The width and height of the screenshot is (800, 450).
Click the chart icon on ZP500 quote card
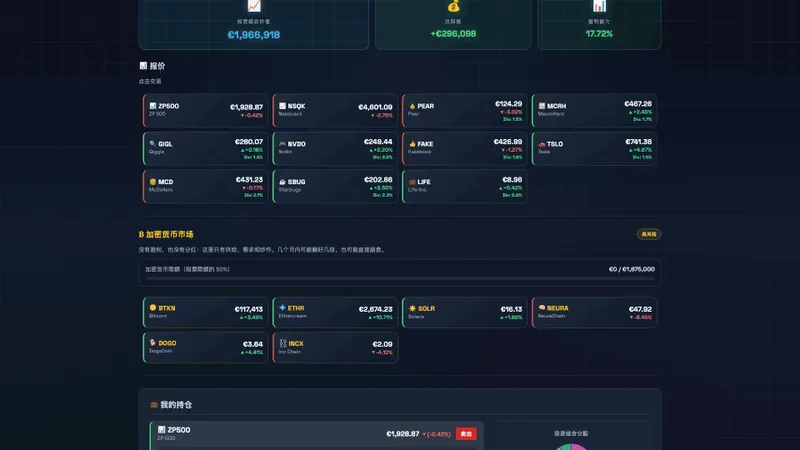coord(153,106)
